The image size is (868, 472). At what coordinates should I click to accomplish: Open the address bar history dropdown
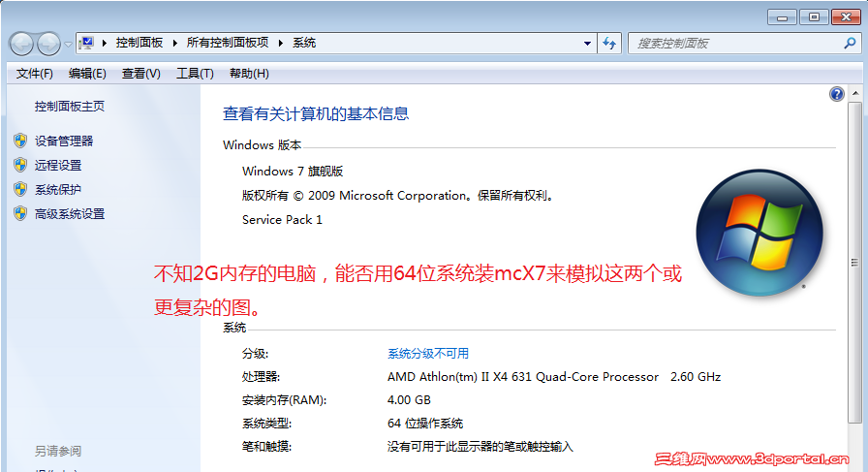point(587,44)
